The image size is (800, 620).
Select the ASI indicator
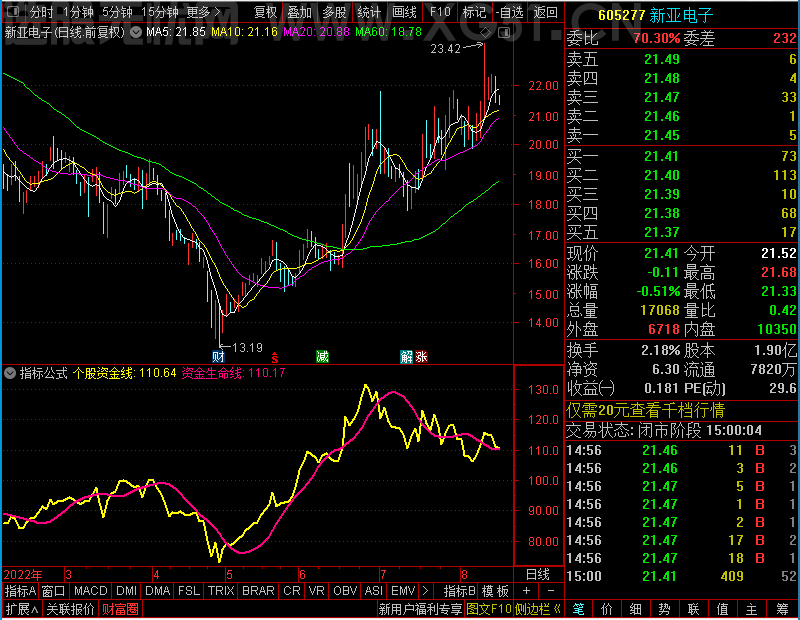[x=373, y=591]
